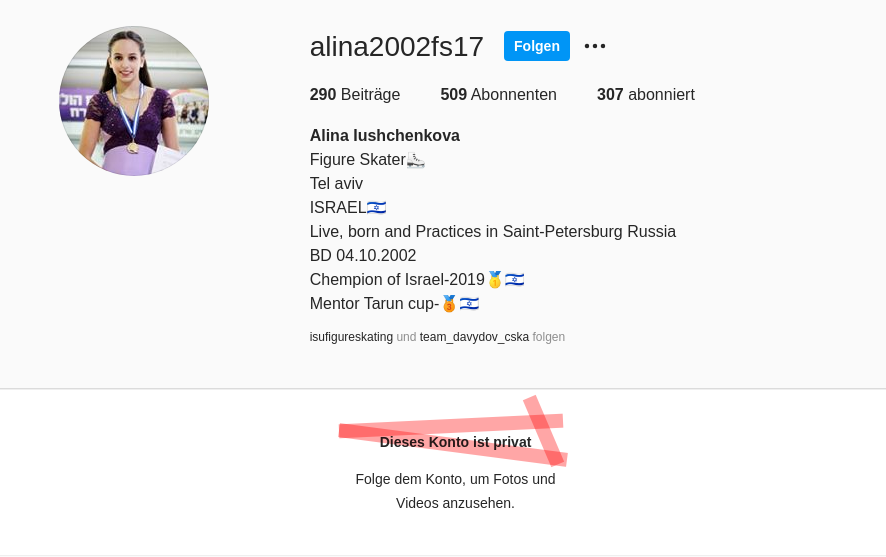Click the ice skate emoji icon
886x557 pixels.
pos(415,160)
